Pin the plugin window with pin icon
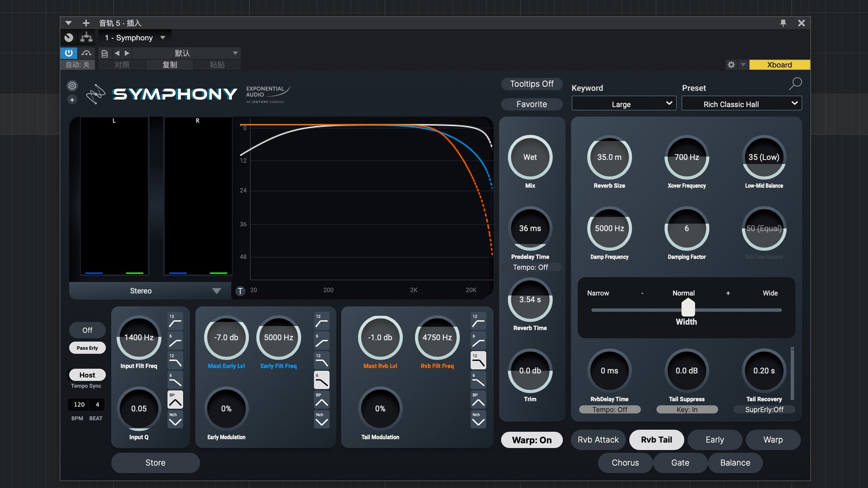The image size is (868, 488). pos(783,23)
